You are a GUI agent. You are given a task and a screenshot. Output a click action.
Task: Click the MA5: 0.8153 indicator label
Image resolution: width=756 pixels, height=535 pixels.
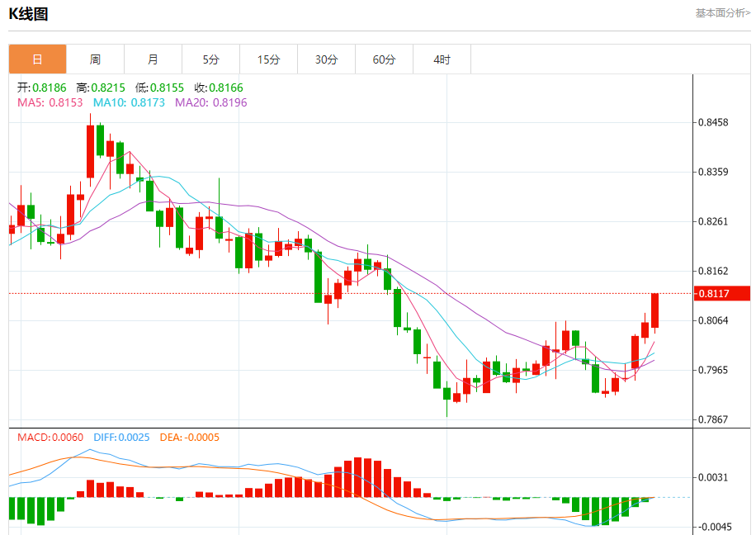50,102
